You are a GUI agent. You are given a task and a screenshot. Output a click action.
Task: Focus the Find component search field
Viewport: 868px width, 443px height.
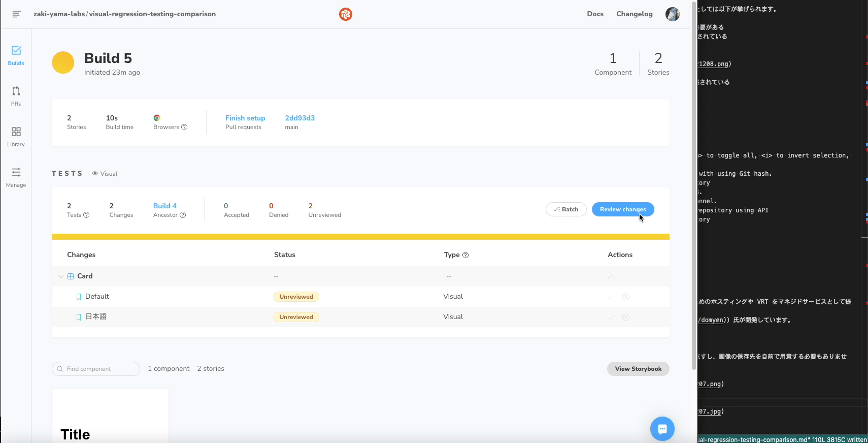click(x=96, y=369)
